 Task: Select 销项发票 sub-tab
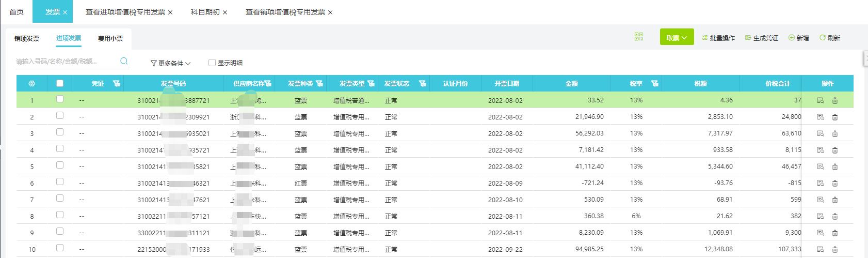click(x=27, y=38)
